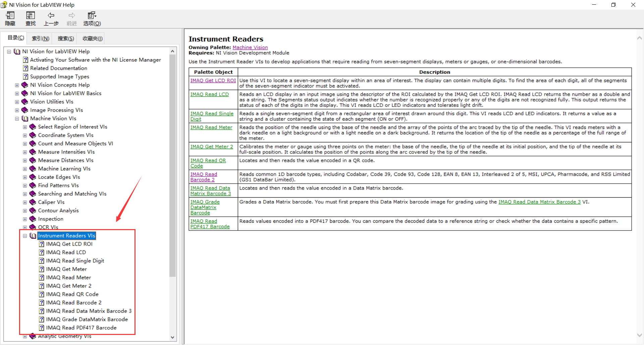The height and width of the screenshot is (345, 644).
Task: Click the page icon for IMAQ Read LCD
Action: [x=42, y=253]
